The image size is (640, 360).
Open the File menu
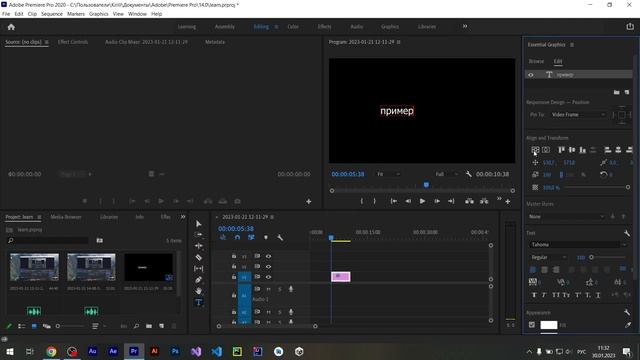pyautogui.click(x=6, y=14)
